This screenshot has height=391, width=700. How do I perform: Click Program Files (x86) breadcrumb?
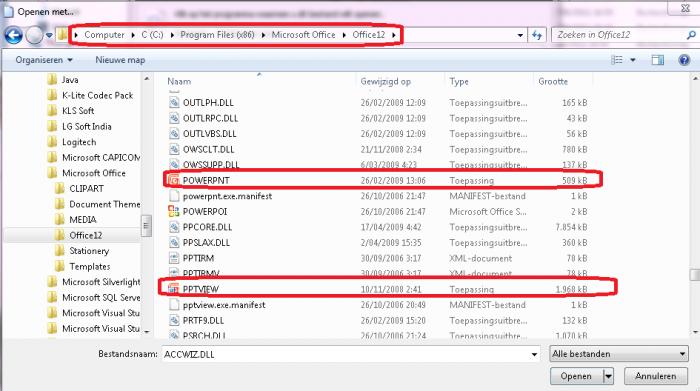217,35
